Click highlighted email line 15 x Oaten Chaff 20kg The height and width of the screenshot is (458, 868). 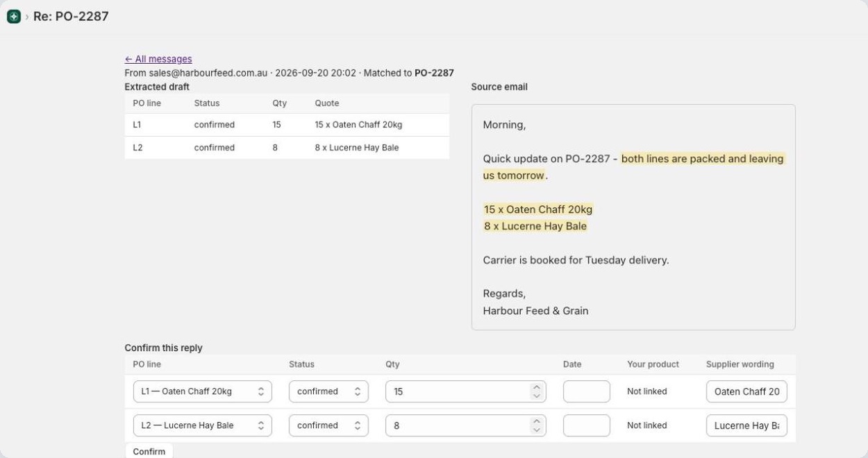[x=538, y=210]
